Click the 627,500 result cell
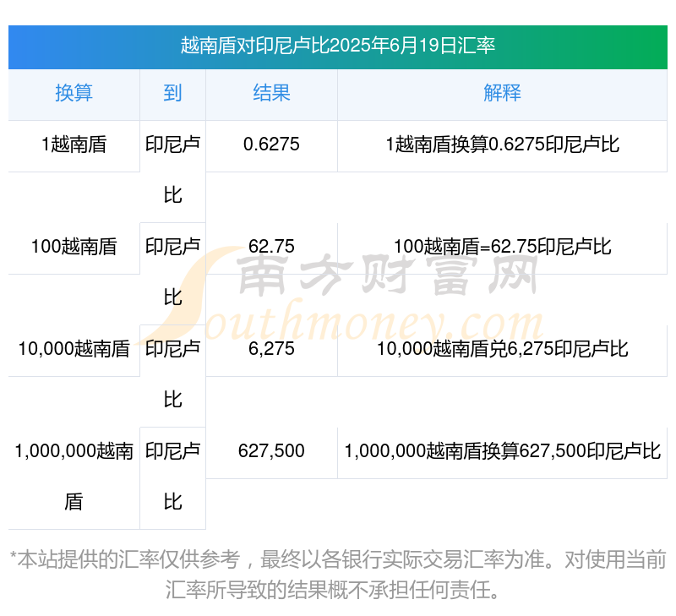 point(271,452)
